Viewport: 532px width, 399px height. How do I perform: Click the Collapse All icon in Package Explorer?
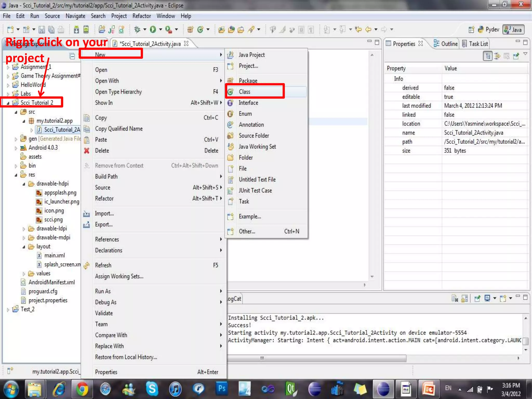click(72, 56)
